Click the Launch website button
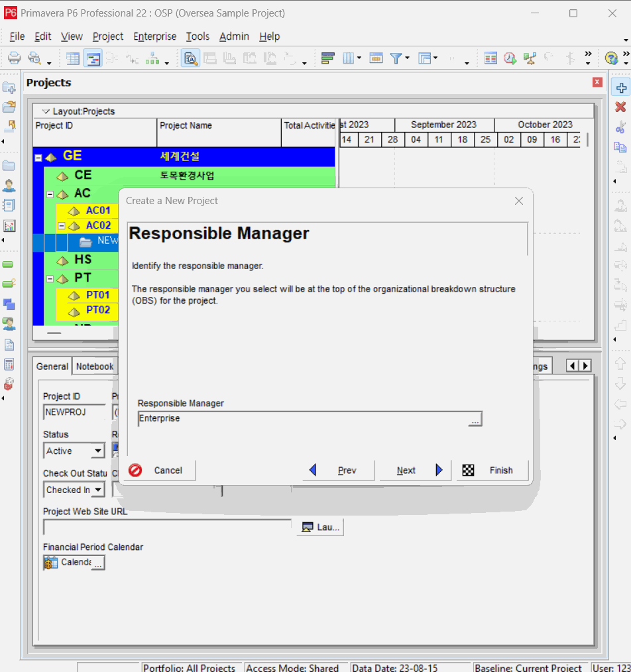 pos(321,527)
